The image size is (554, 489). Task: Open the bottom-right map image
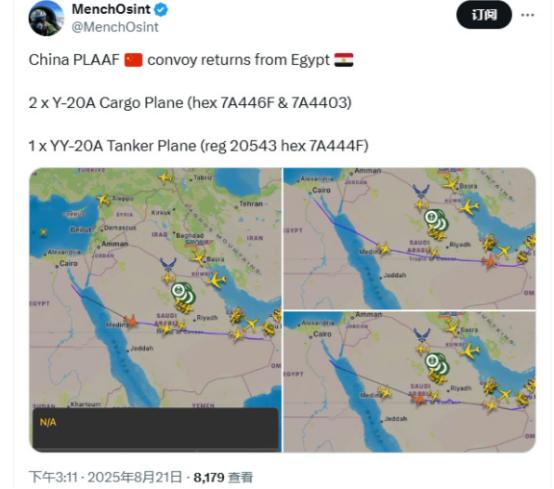(409, 382)
